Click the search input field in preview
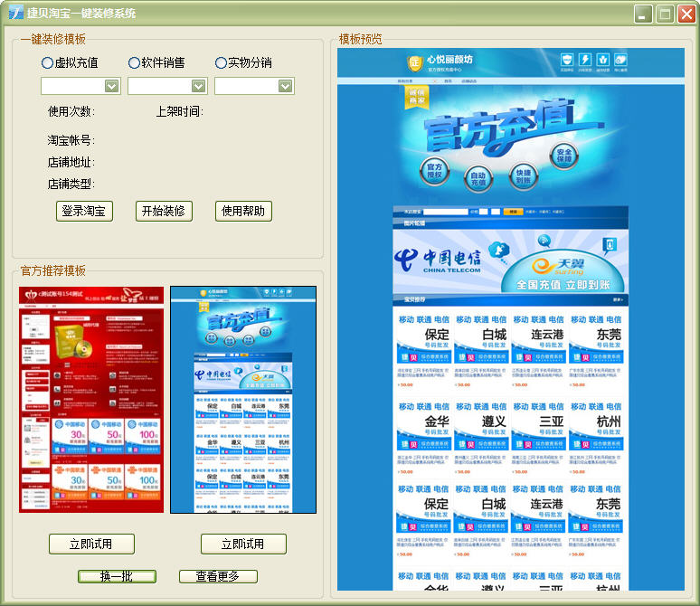 pyautogui.click(x=446, y=212)
